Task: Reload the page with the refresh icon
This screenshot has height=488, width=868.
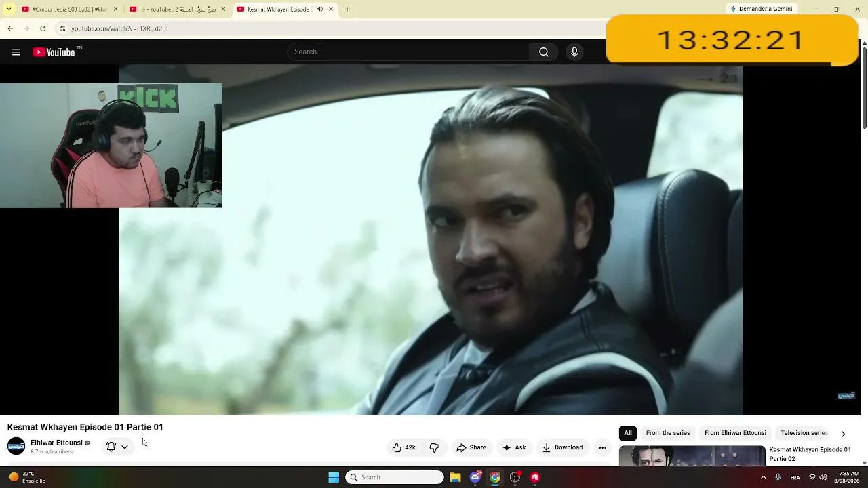Action: tap(43, 28)
